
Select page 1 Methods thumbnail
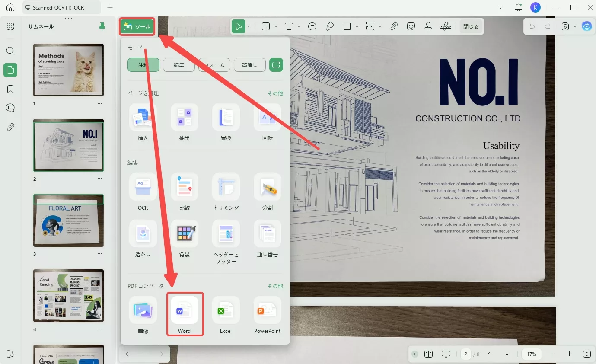click(69, 70)
